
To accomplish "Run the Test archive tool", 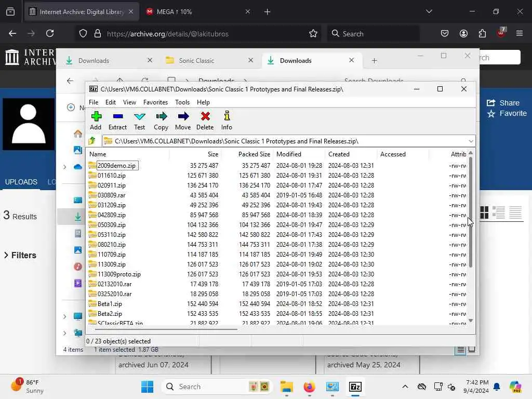I will [x=139, y=121].
